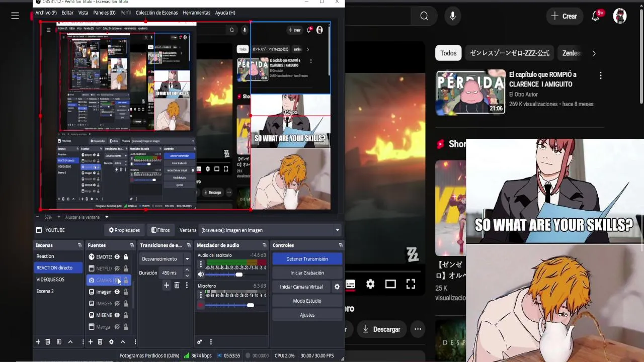Screen dimensions: 644x362
Task: Switch YouTube player to theater mode
Action: point(390,284)
